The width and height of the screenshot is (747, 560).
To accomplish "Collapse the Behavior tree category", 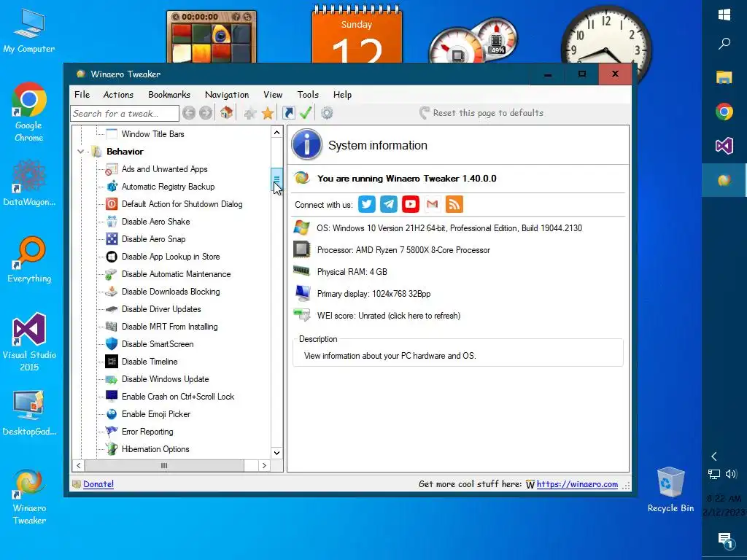I will point(80,152).
